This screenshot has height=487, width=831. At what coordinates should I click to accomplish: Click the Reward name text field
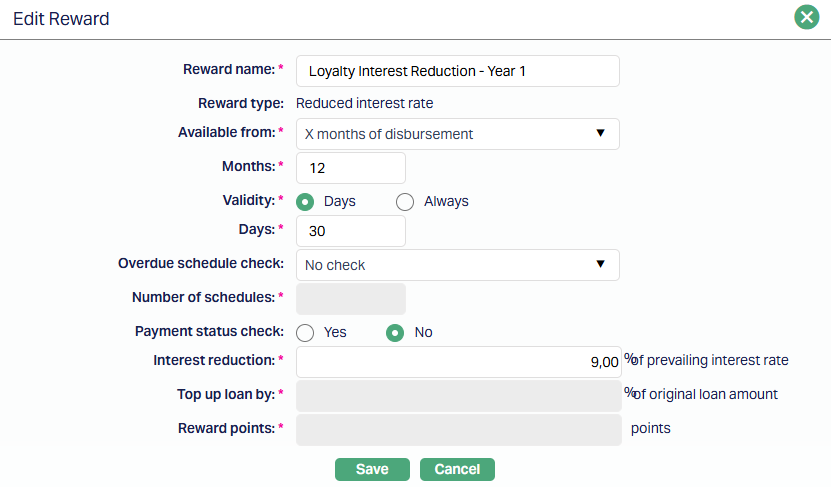[x=457, y=71]
